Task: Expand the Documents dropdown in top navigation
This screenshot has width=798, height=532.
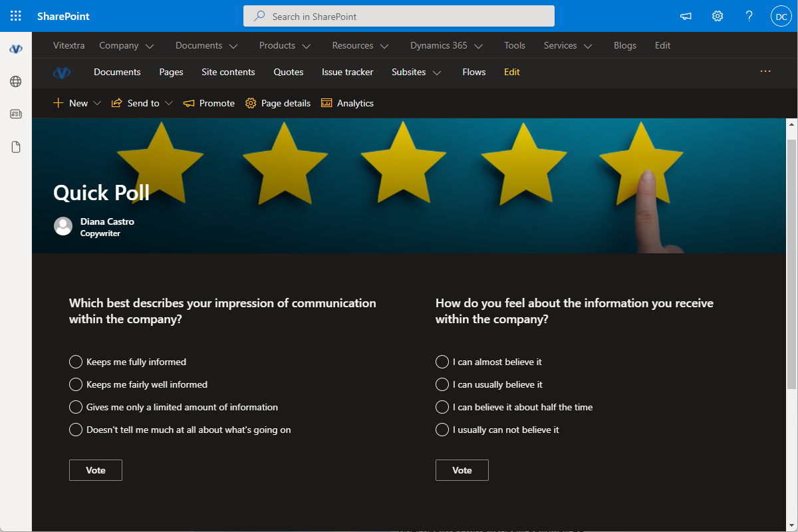Action: (233, 46)
